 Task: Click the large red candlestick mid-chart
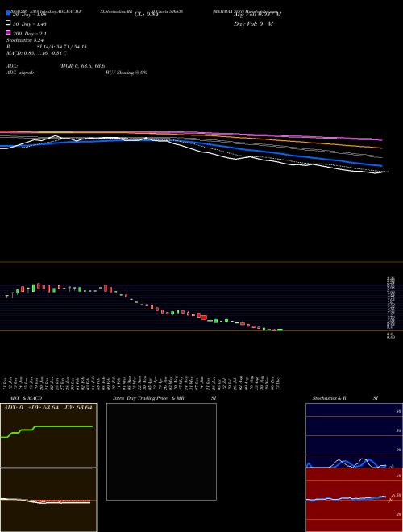204,318
